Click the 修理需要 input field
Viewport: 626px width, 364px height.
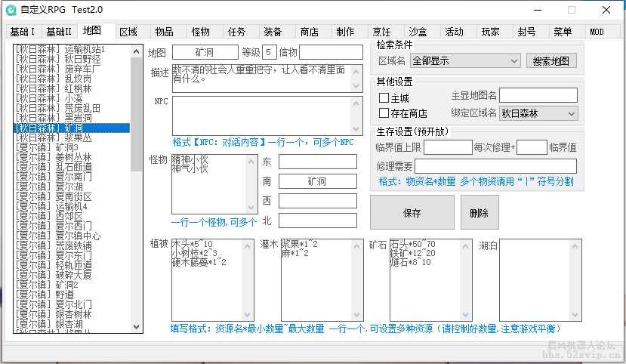point(496,166)
